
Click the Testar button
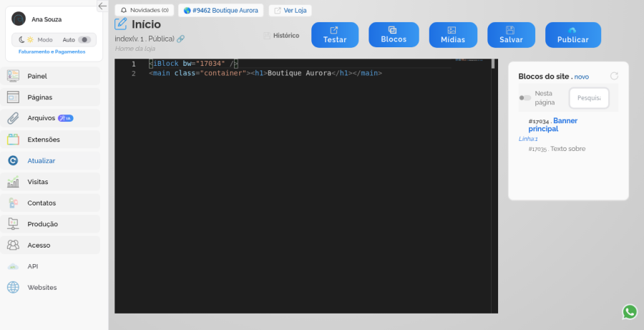click(335, 35)
